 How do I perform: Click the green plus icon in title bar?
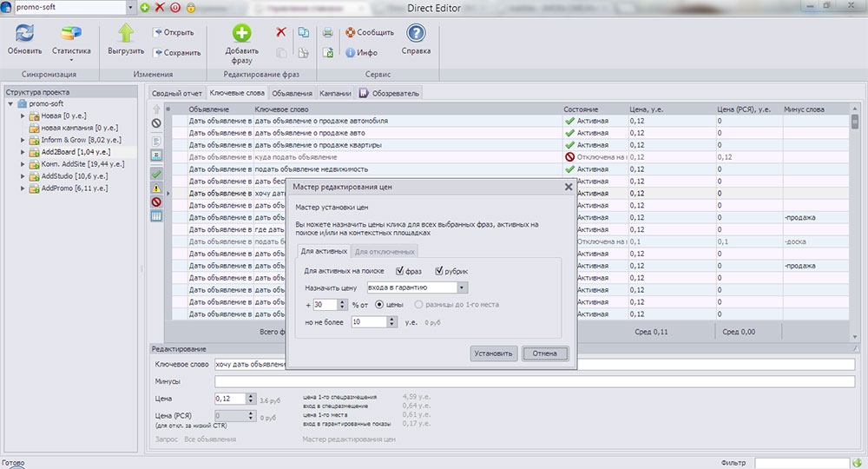(x=145, y=7)
